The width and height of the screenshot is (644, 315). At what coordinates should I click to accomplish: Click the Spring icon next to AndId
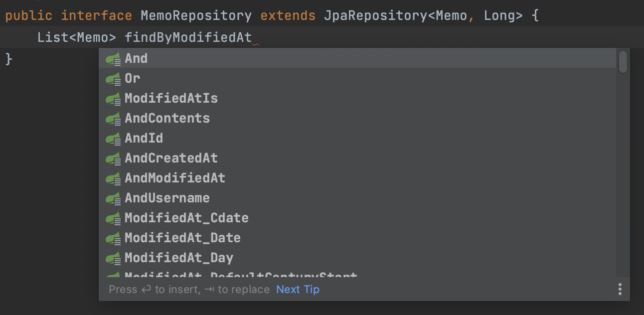[113, 139]
